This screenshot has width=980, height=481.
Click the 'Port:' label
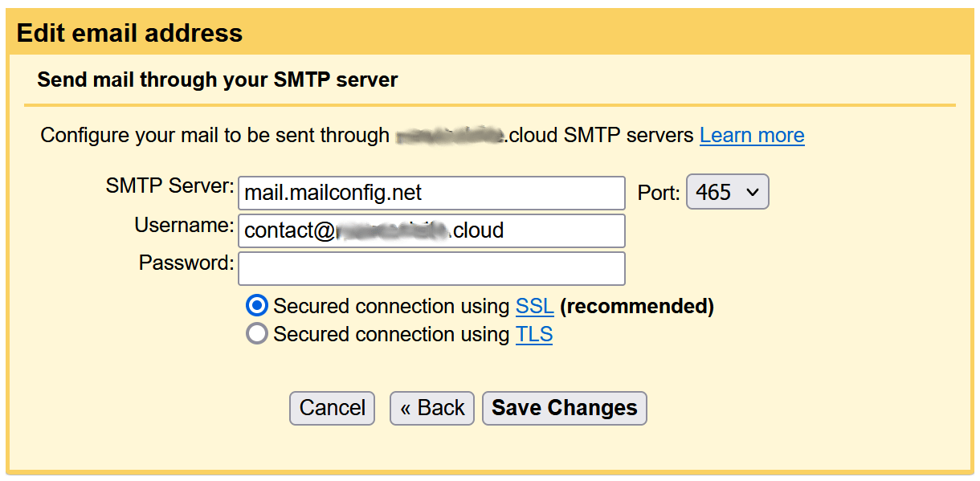click(659, 193)
